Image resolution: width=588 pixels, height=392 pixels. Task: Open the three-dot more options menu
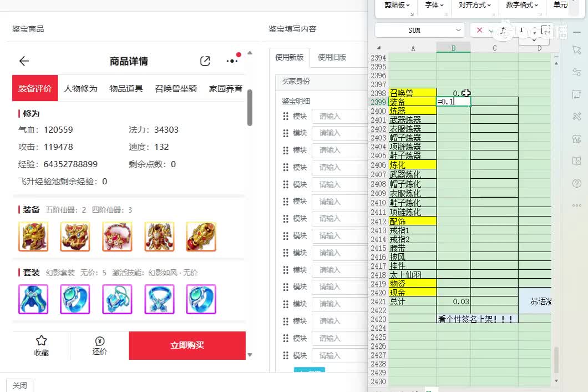[x=232, y=61]
